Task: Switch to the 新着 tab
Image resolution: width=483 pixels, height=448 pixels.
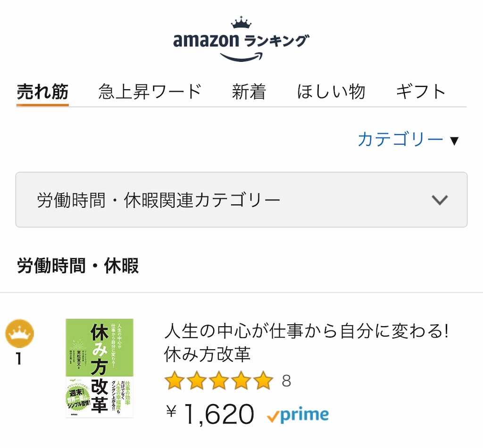Action: pyautogui.click(x=249, y=92)
